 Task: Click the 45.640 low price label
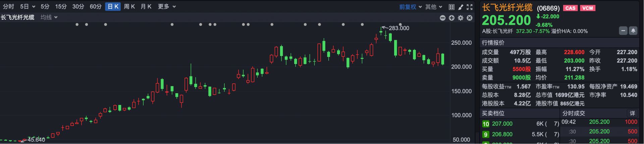pyautogui.click(x=36, y=140)
